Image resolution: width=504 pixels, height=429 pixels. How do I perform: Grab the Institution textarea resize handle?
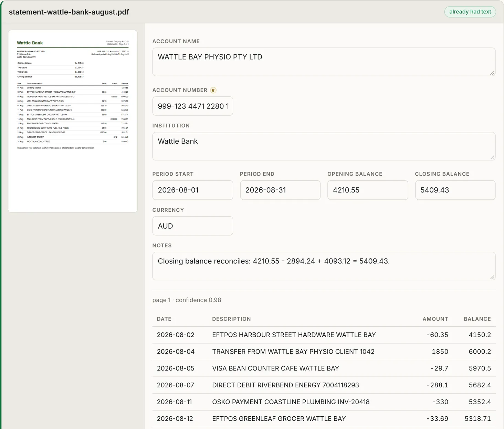492,157
